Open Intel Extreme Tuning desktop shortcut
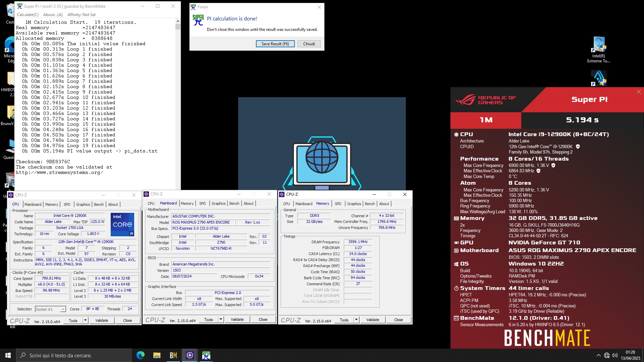The height and width of the screenshot is (362, 644). [x=599, y=50]
